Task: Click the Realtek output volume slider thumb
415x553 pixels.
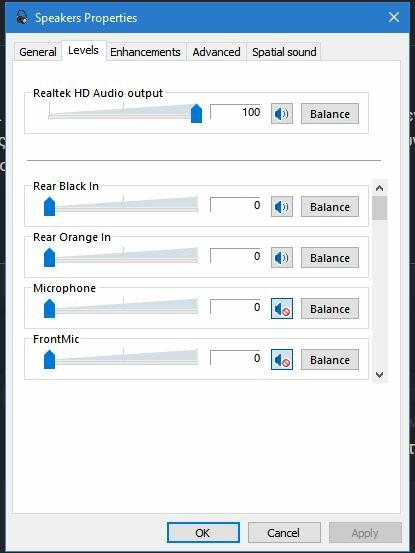Action: tap(196, 114)
